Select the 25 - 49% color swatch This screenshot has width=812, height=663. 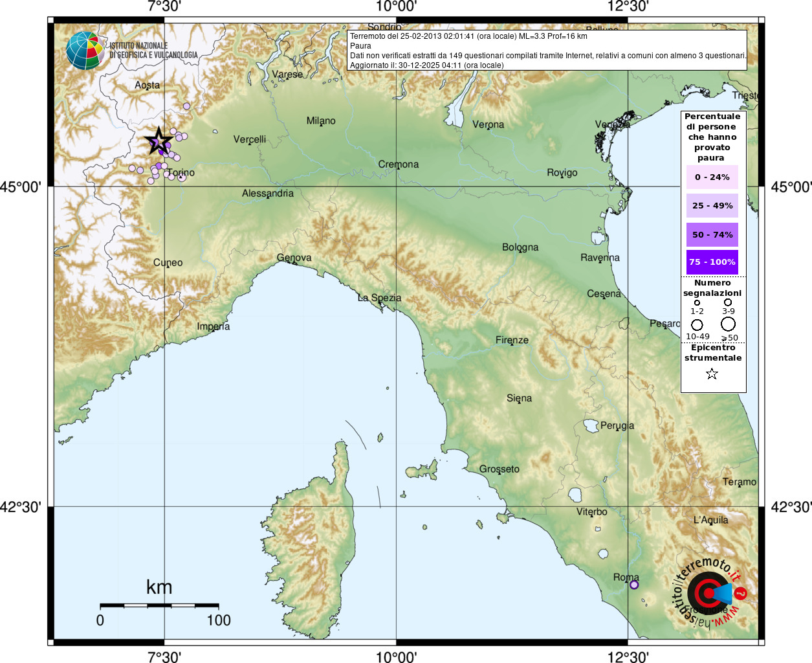pos(712,206)
